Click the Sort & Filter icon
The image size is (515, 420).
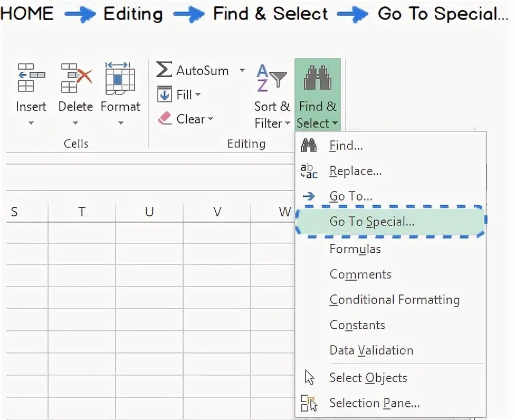pos(271,78)
